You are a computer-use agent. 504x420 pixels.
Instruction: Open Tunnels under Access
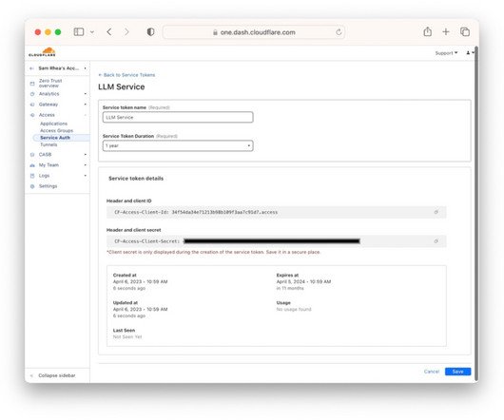tap(48, 144)
